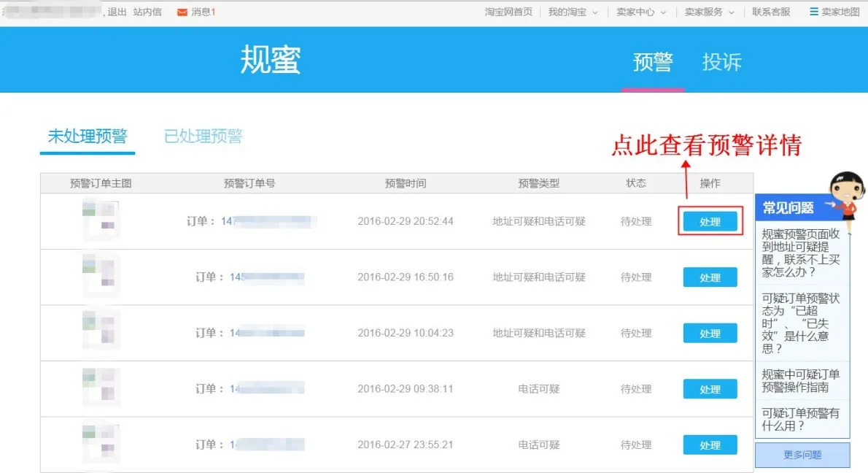Image resolution: width=868 pixels, height=473 pixels.
Task: Click 处理 for the 20:52:44 warning
Action: (x=710, y=222)
